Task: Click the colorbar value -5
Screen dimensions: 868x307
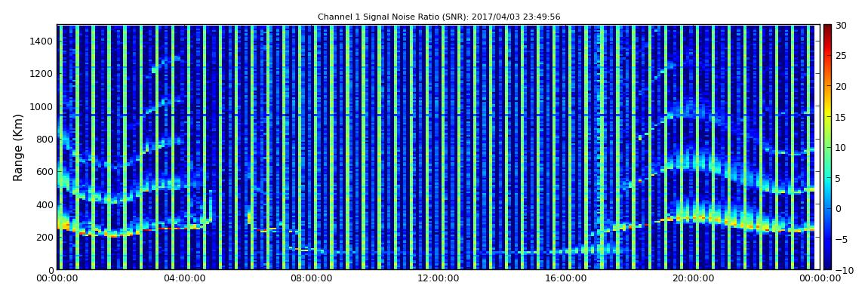Action: point(842,239)
